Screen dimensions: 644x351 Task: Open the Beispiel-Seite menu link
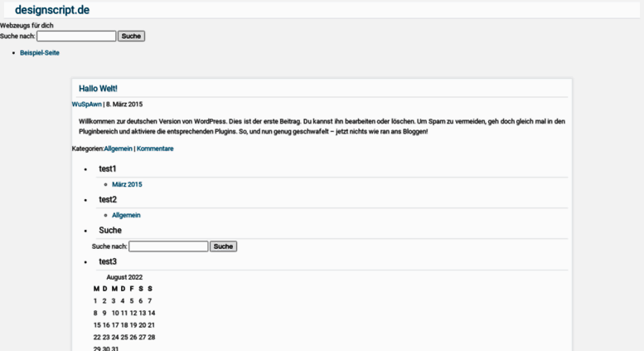click(x=40, y=52)
